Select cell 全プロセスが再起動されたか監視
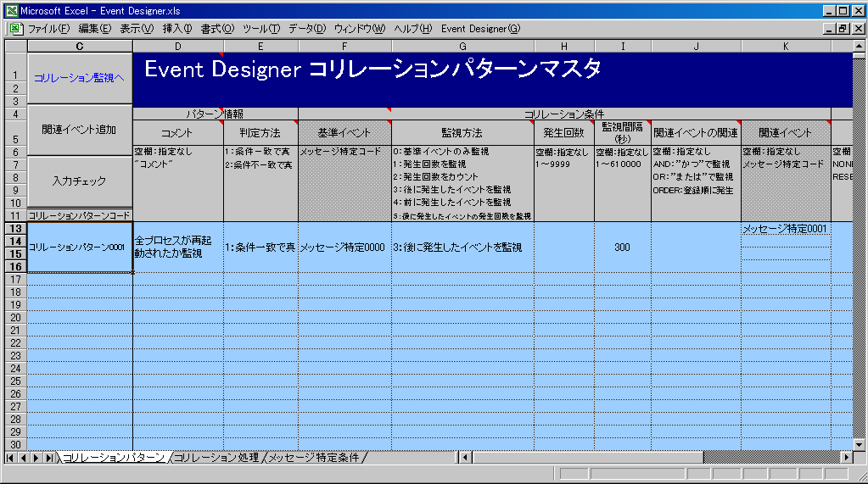 (178, 248)
